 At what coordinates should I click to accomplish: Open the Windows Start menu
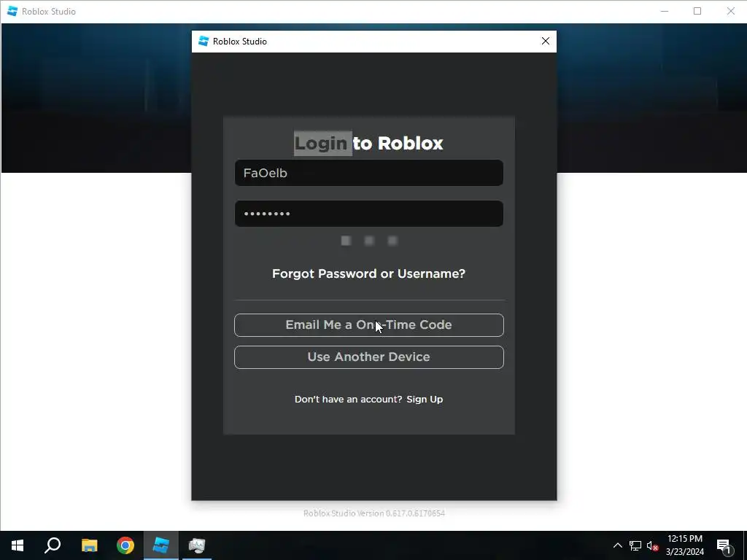(18, 545)
